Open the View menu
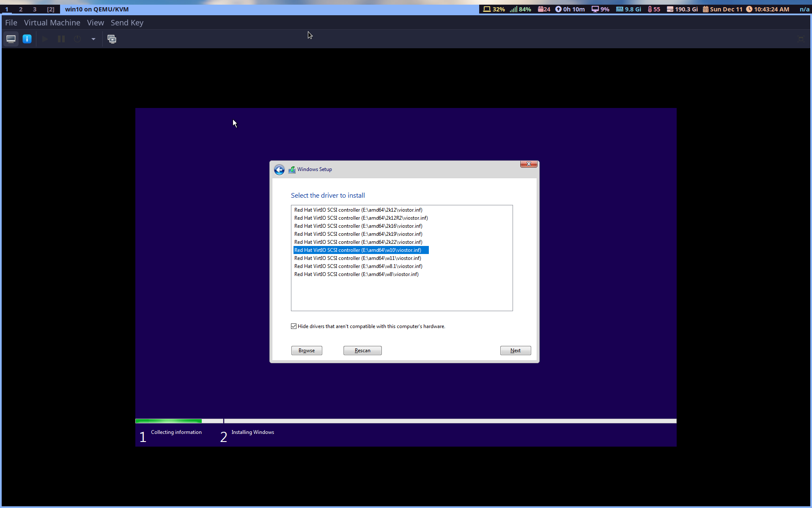The height and width of the screenshot is (508, 812). click(x=95, y=22)
